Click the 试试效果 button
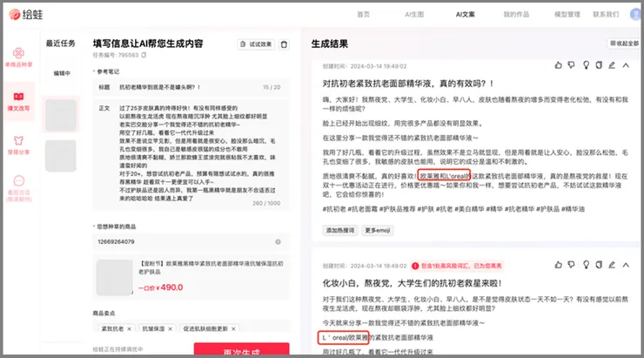Screen dimensions: 644x358 256,44
